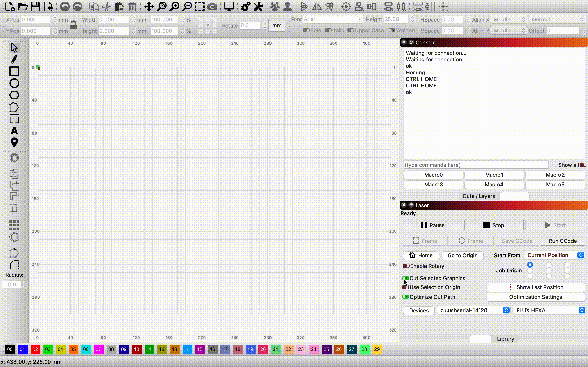Select the Position Laser marker tool
588x367 pixels.
coord(14,143)
